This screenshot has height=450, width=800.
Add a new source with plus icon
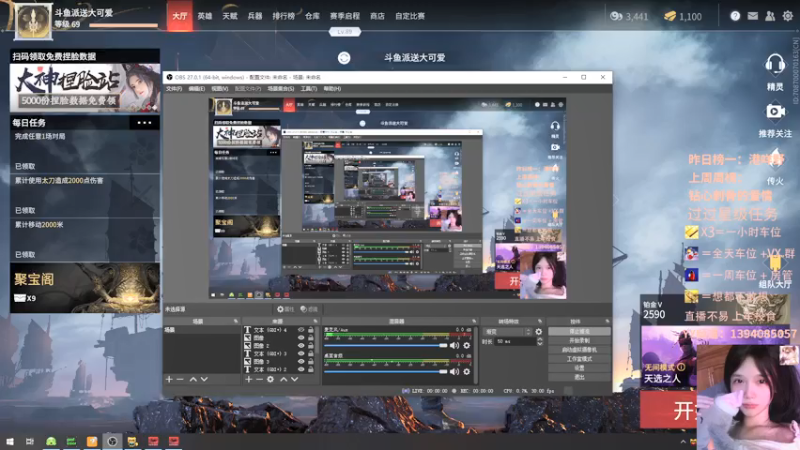248,379
